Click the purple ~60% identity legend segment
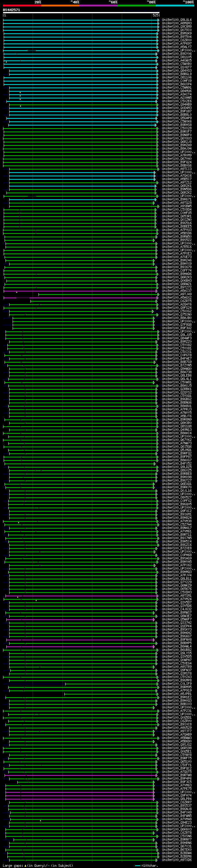This screenshot has height=868, width=197. pos(99,6)
